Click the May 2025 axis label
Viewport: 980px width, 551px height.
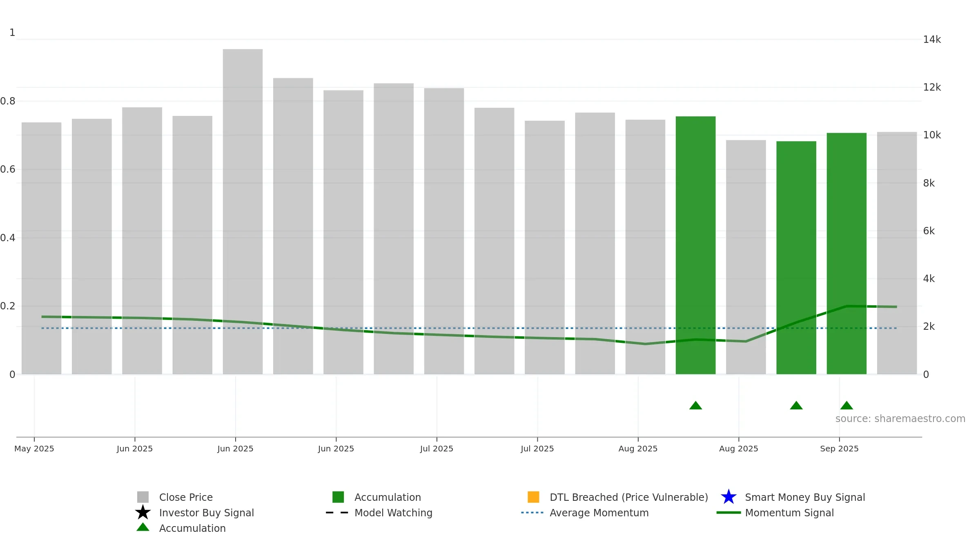click(x=34, y=449)
